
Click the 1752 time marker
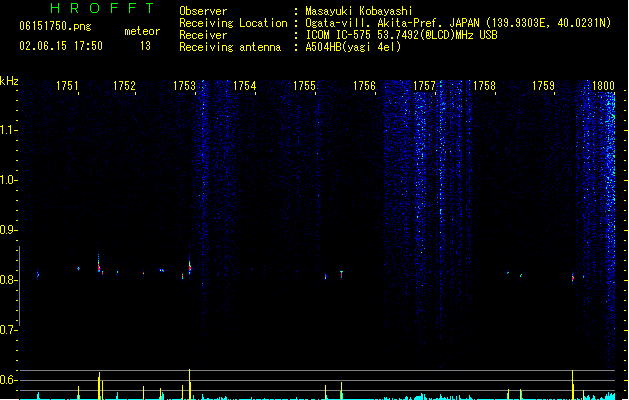tap(124, 86)
